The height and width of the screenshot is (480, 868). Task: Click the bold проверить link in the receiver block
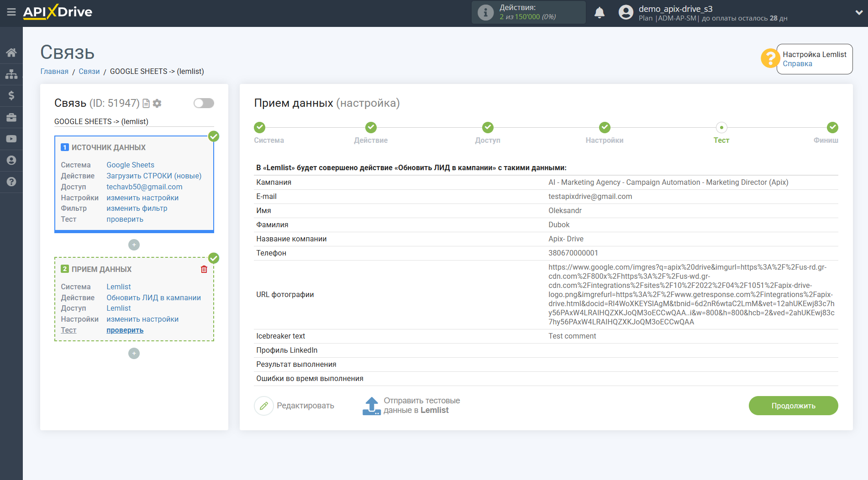(x=125, y=330)
